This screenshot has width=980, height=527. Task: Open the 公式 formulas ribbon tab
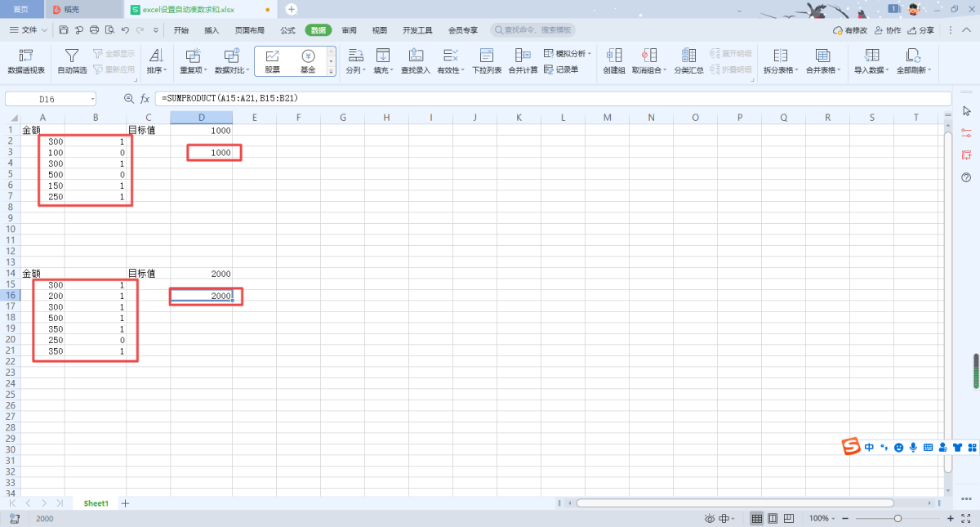[287, 30]
